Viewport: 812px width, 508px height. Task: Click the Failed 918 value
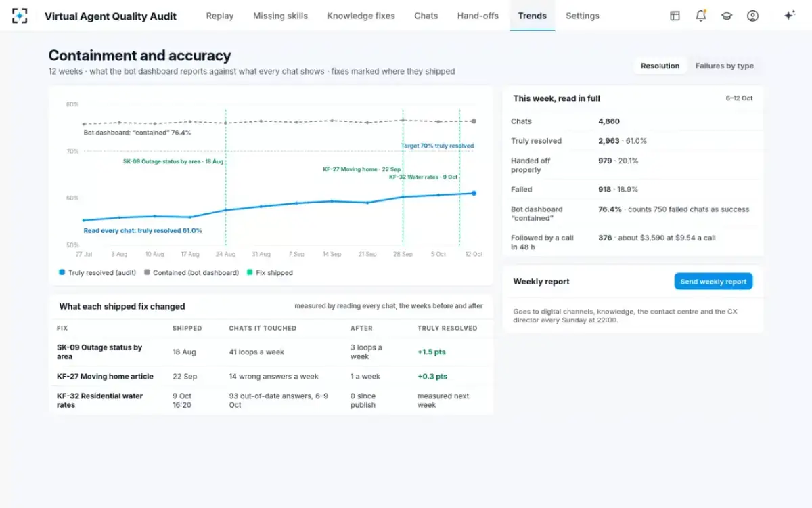pos(618,189)
